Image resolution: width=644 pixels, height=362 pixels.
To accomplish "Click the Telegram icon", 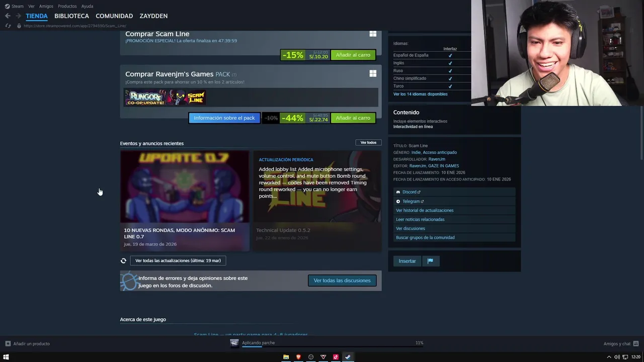I will point(398,201).
